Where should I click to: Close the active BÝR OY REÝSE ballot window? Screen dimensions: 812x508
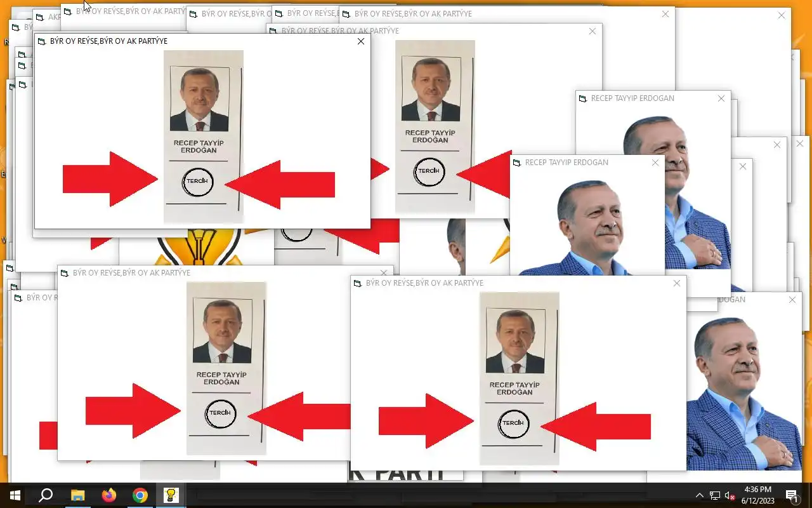click(361, 41)
